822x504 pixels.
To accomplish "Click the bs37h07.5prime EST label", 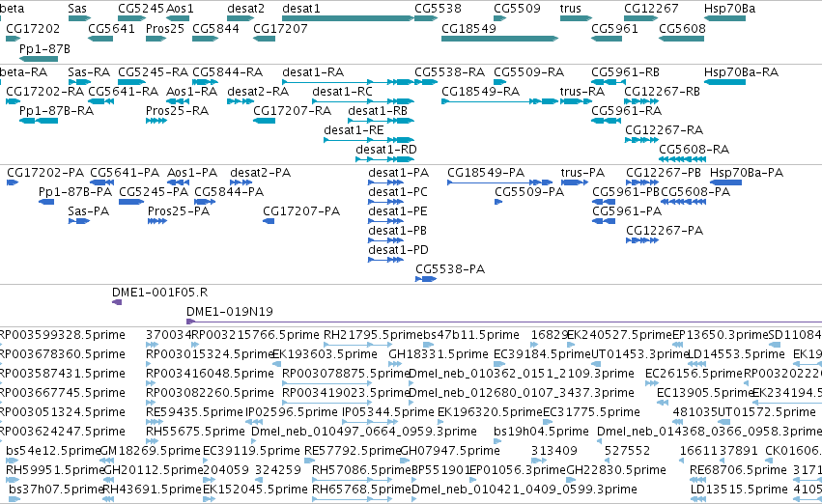I will (x=57, y=489).
